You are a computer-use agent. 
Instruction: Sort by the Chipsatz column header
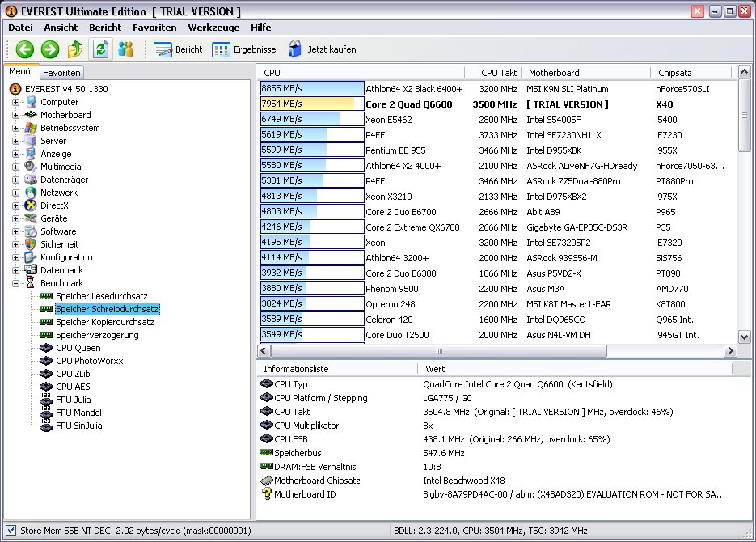coord(691,73)
